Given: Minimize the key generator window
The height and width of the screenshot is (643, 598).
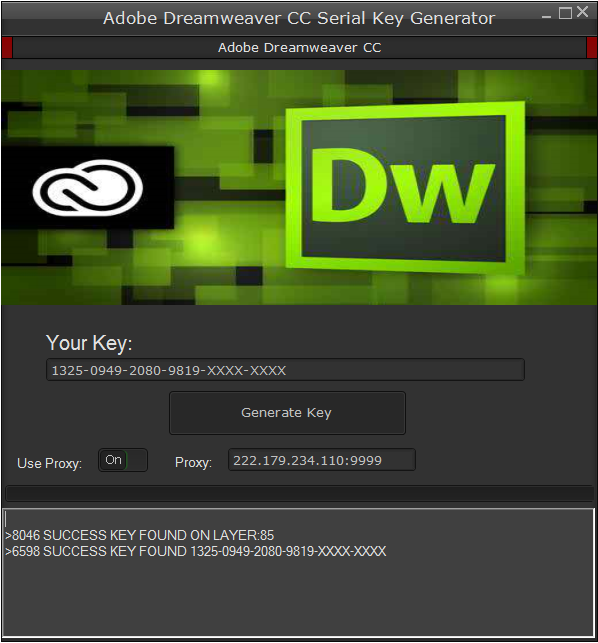Looking at the screenshot, I should [546, 16].
